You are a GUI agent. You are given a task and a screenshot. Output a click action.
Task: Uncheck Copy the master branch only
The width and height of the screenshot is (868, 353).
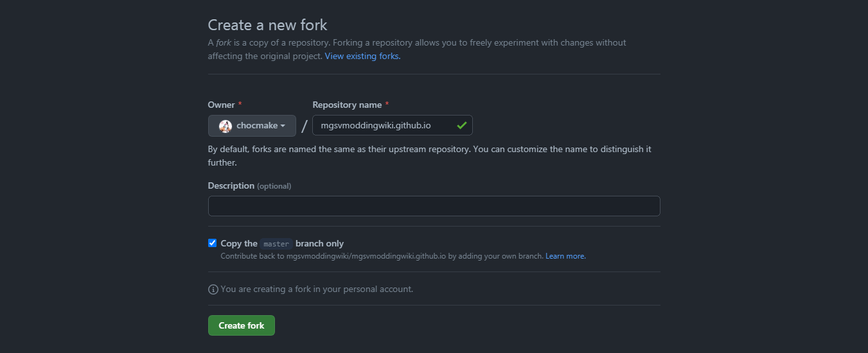pyautogui.click(x=213, y=243)
